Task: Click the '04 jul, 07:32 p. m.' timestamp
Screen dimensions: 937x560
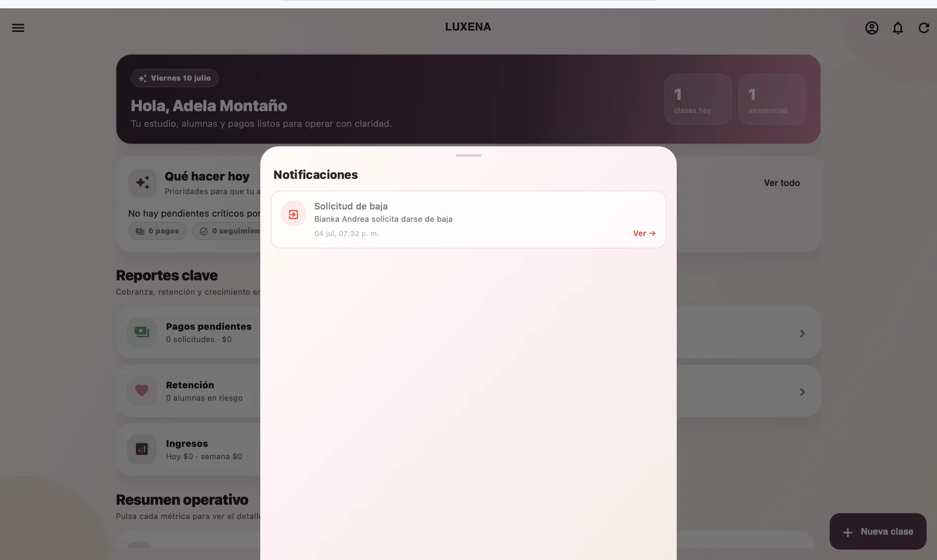Action: click(347, 234)
